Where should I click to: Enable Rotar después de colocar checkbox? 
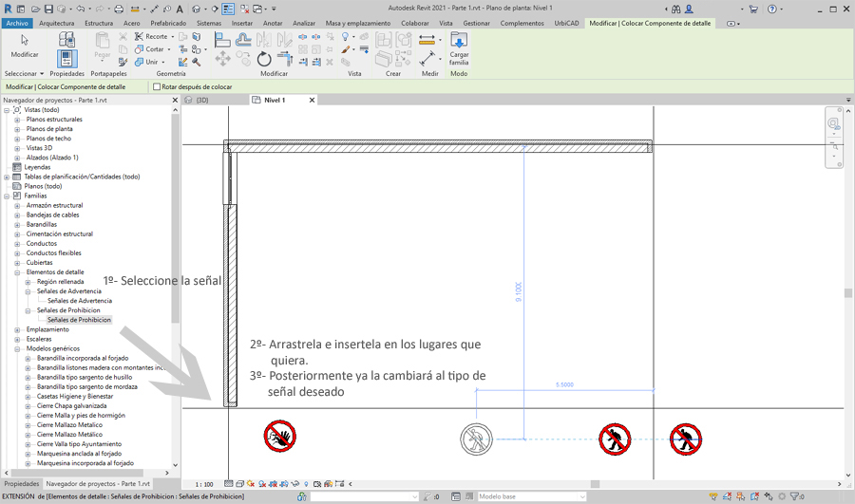[157, 86]
